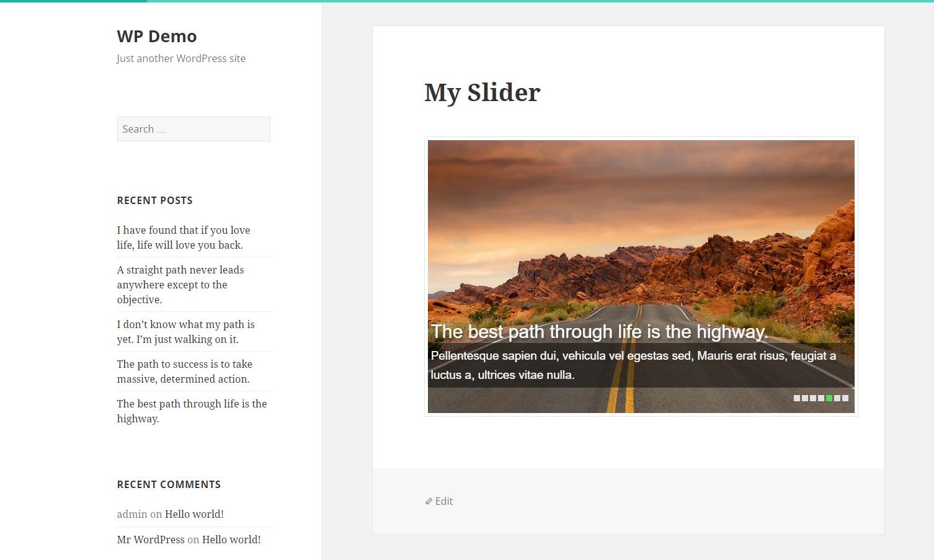Open post 'I don't know what my path is yet'

pyautogui.click(x=185, y=332)
